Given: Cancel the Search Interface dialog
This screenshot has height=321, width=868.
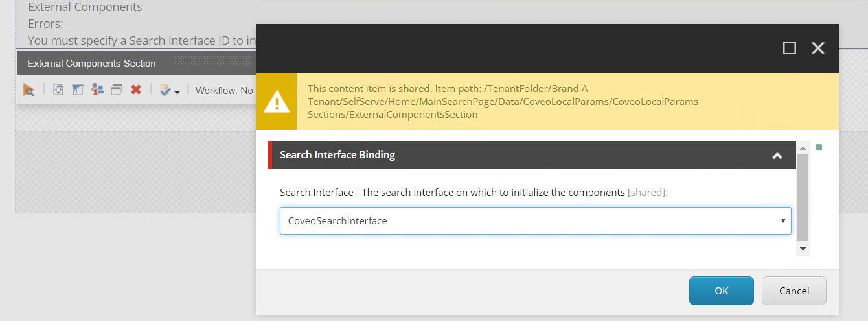Looking at the screenshot, I should click(x=794, y=291).
